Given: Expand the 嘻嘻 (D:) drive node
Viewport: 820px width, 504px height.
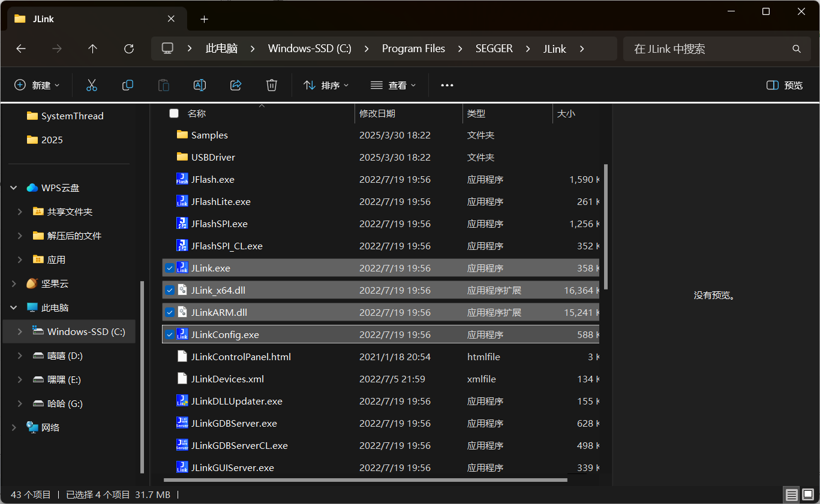Looking at the screenshot, I should 20,355.
